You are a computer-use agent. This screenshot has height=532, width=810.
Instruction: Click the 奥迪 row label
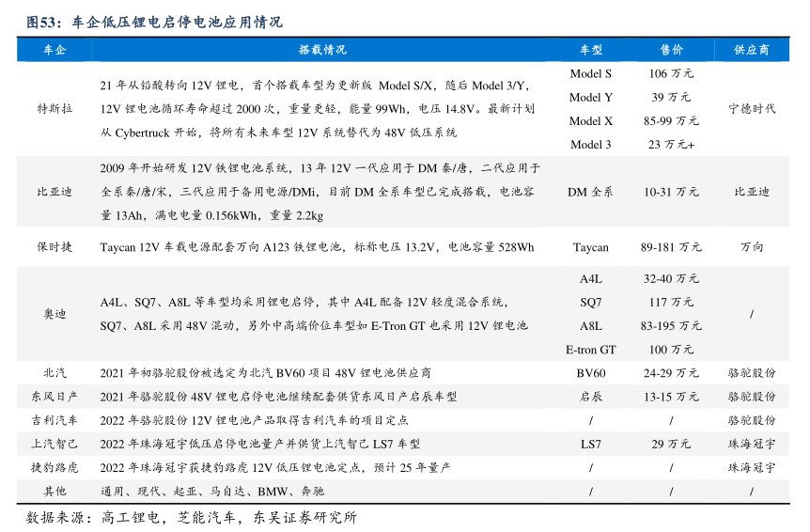(55, 315)
